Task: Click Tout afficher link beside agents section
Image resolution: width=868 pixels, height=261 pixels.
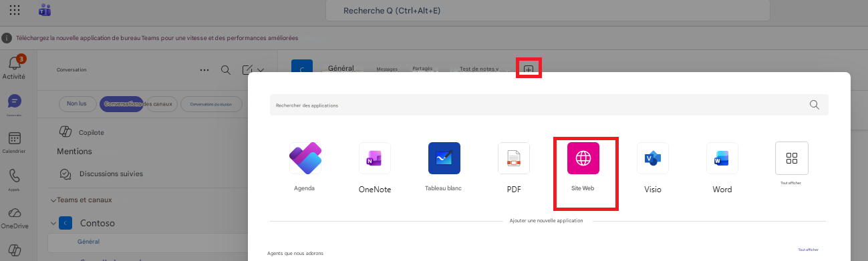Action: coord(808,250)
